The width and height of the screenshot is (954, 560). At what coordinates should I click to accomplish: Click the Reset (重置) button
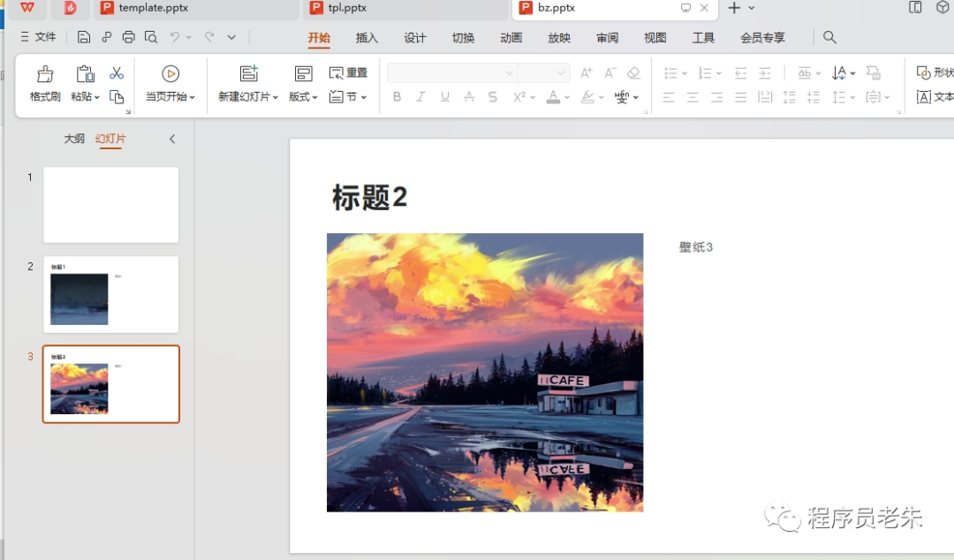[348, 73]
